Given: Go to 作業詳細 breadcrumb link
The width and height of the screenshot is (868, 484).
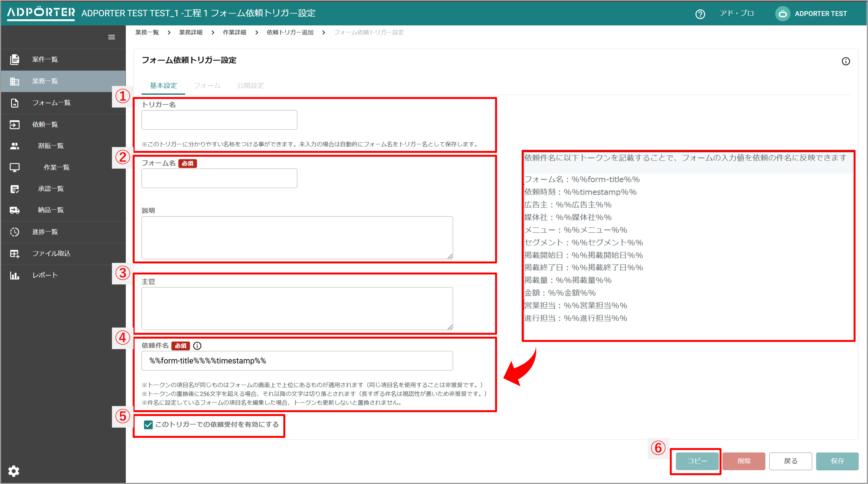Looking at the screenshot, I should point(234,32).
